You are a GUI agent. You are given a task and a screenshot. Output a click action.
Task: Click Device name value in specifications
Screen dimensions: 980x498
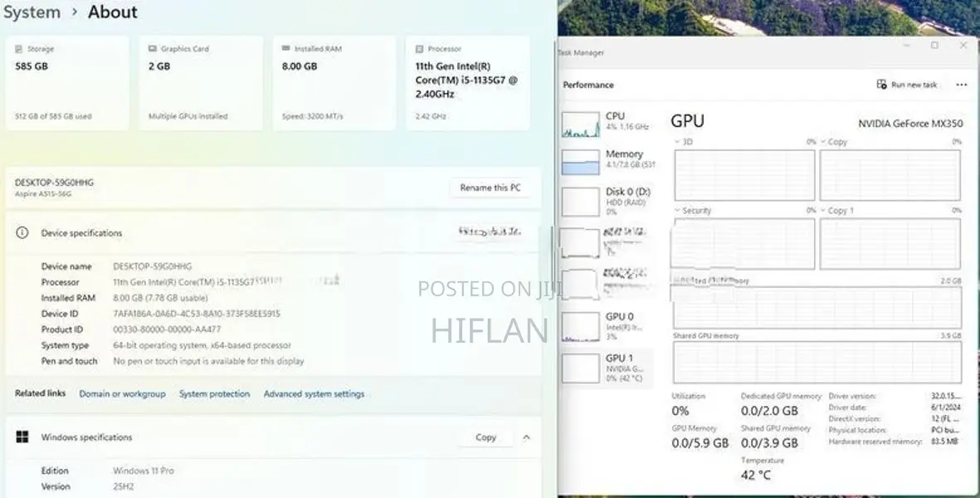[153, 266]
